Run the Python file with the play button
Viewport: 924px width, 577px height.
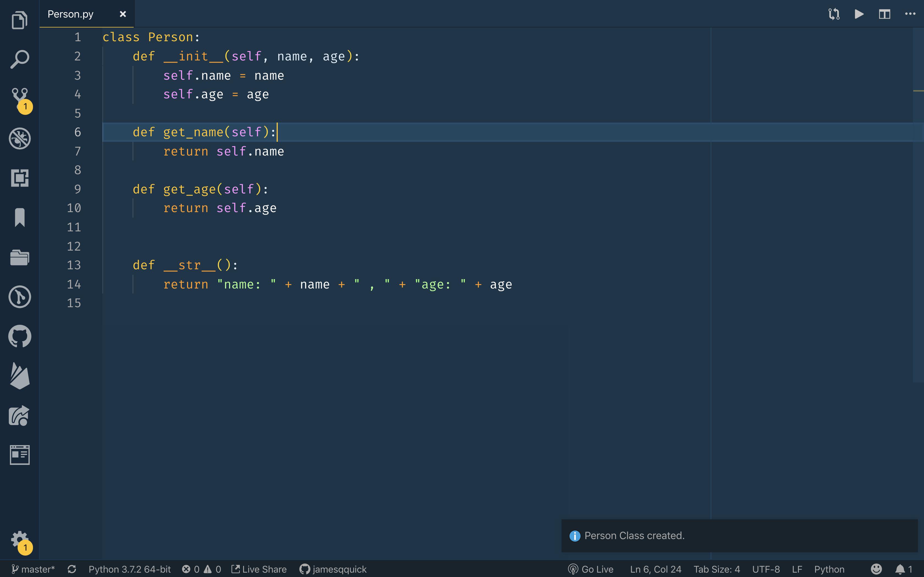[859, 14]
